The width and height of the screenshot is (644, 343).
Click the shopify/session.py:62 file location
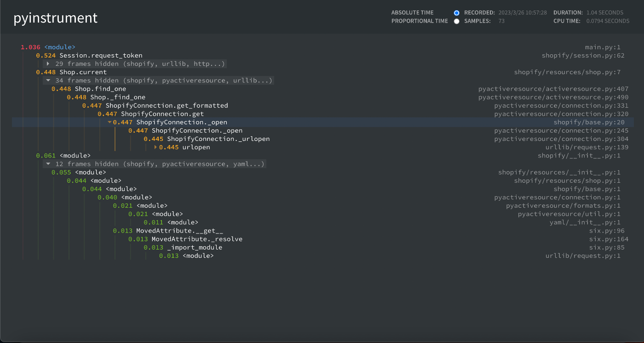[583, 56]
